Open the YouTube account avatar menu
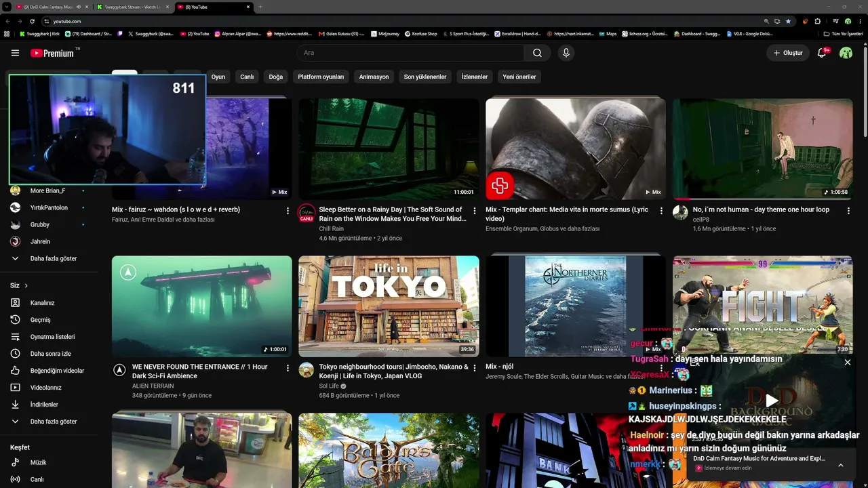868x488 pixels. (846, 53)
